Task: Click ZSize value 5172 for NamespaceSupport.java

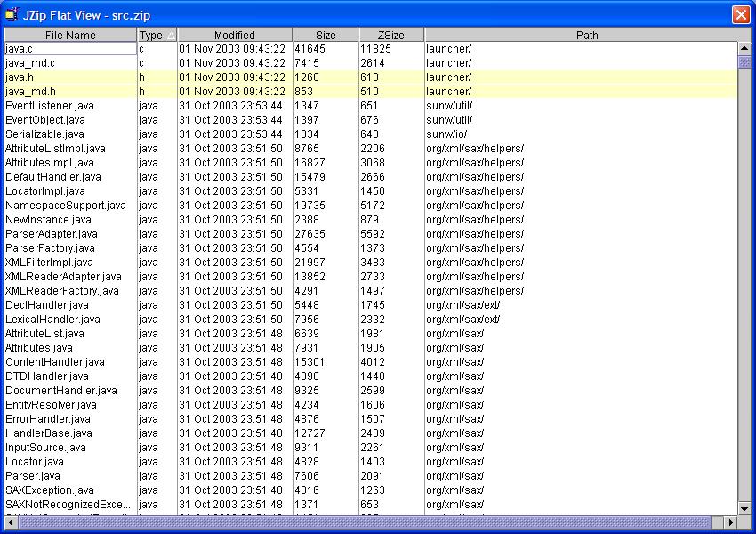Action: (373, 206)
